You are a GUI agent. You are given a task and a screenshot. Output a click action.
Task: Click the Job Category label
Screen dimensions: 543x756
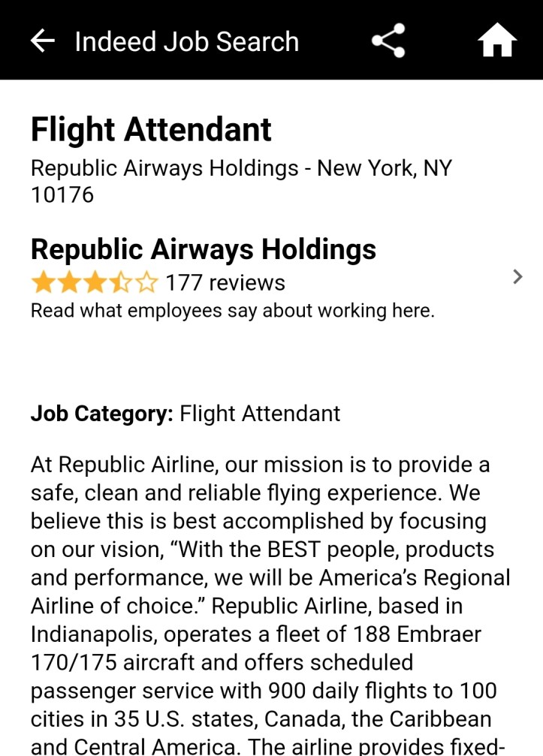pyautogui.click(x=101, y=413)
